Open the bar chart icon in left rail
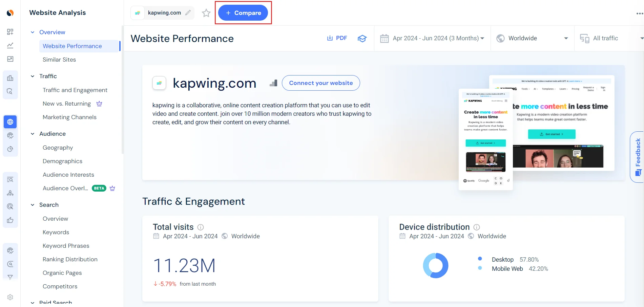 pyautogui.click(x=10, y=78)
